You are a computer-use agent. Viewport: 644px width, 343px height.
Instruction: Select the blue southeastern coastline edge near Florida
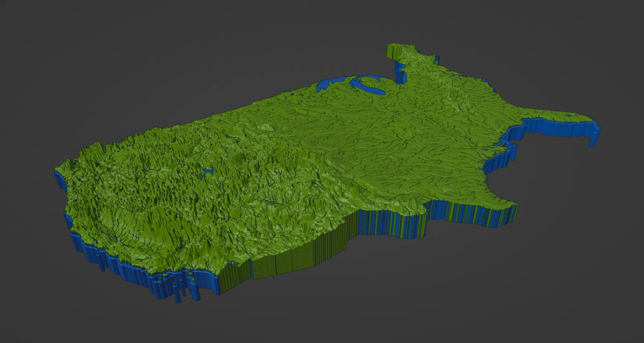coord(503,149)
